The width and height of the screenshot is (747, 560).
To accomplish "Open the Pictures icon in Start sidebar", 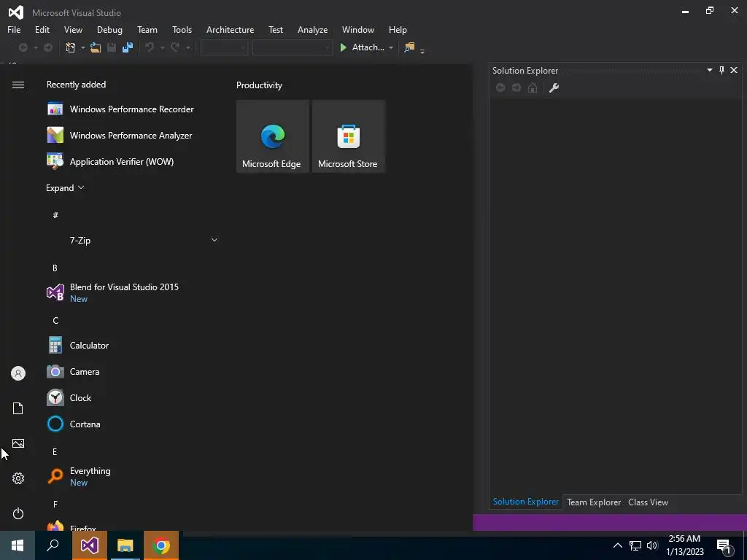I will [x=18, y=443].
